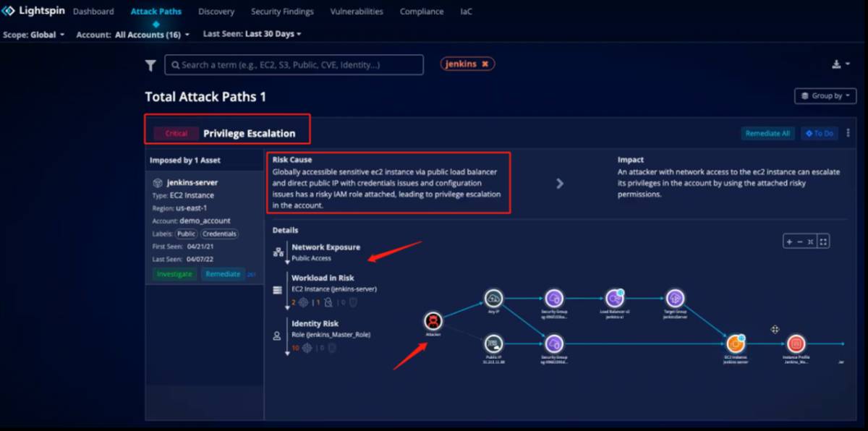This screenshot has height=431, width=868.
Task: Select the Any IP node
Action: (x=493, y=298)
